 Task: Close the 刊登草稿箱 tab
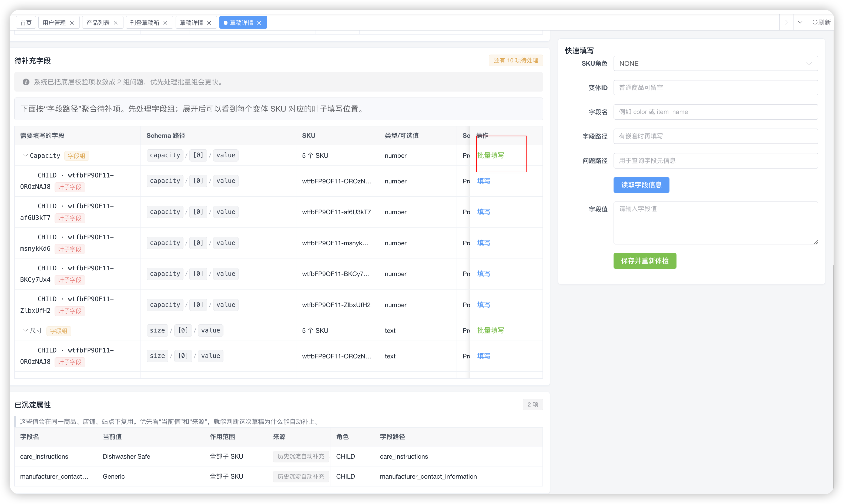165,23
